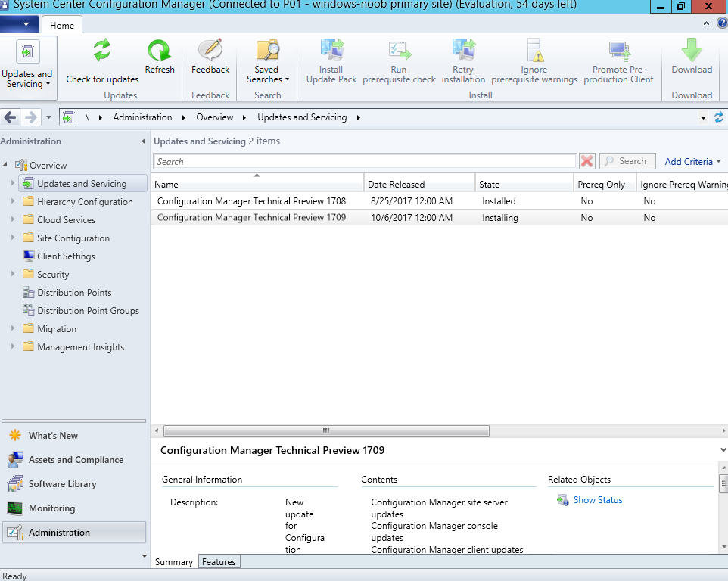The height and width of the screenshot is (581, 728).
Task: Open What's New workspace
Action: point(53,436)
